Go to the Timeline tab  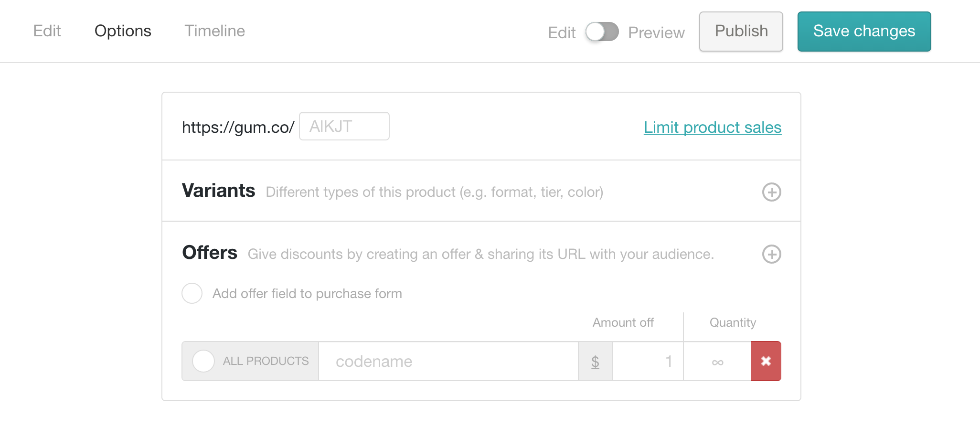(x=214, y=31)
